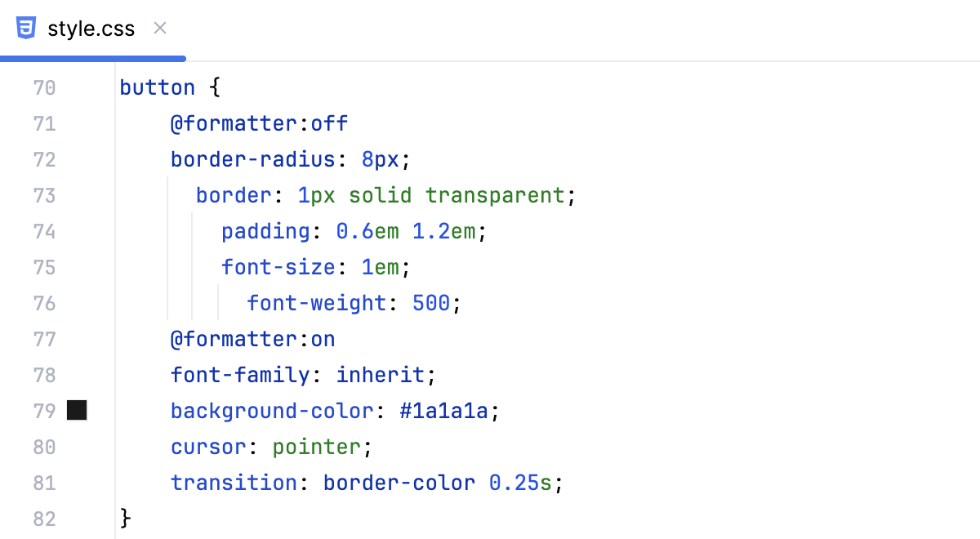The width and height of the screenshot is (980, 539).
Task: Click the border-radius property name
Action: pos(252,159)
